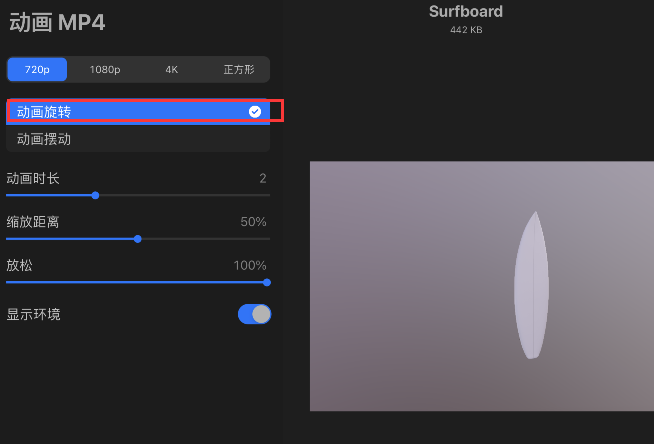Viewport: 654px width, 444px height.
Task: Select the 正方形 square format tab
Action: coord(237,70)
